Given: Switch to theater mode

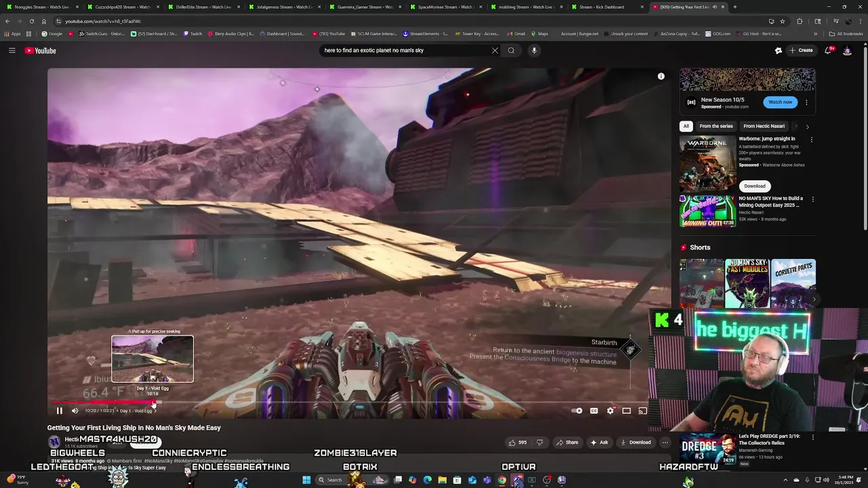Looking at the screenshot, I should [x=627, y=411].
